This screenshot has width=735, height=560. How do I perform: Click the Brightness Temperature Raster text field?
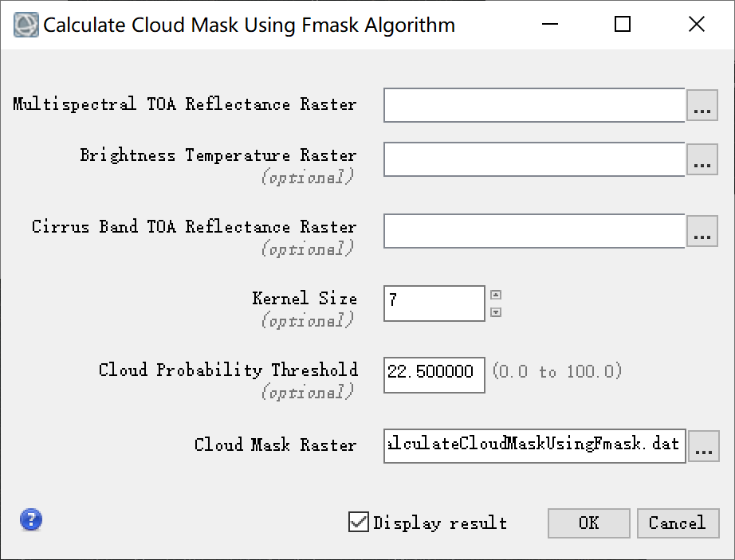[533, 159]
